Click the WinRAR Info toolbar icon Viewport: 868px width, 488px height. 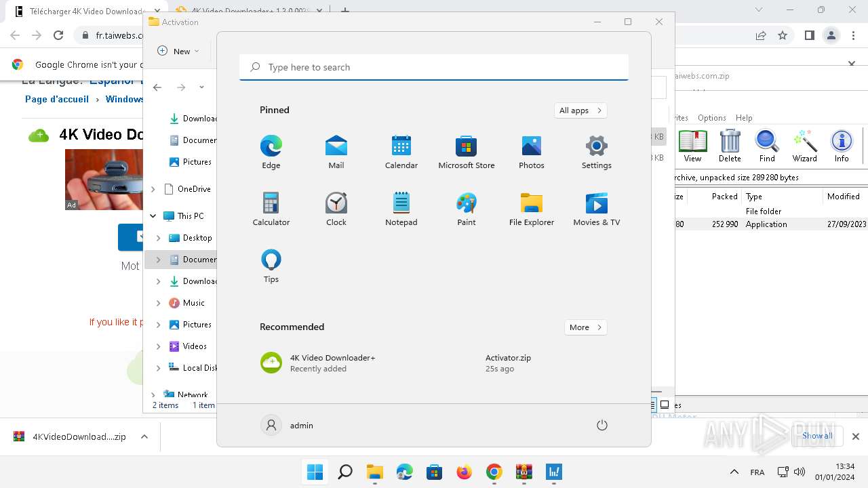(842, 146)
